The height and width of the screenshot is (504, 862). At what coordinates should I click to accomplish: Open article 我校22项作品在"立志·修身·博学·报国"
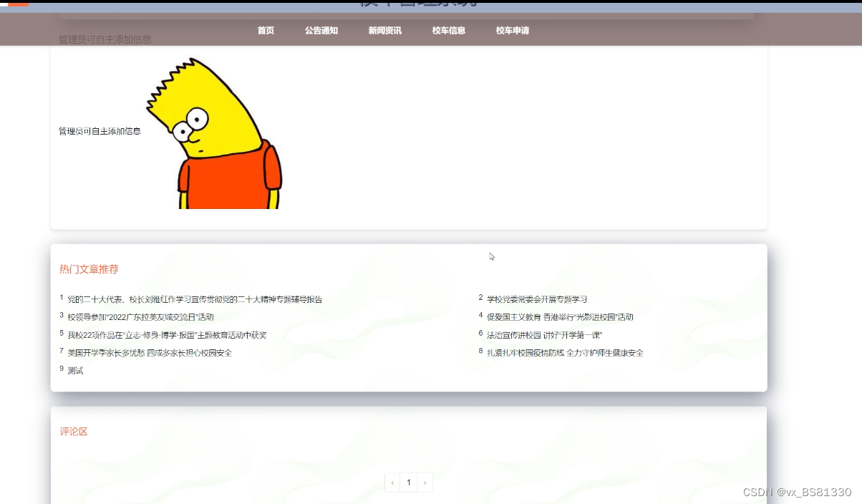[167, 335]
